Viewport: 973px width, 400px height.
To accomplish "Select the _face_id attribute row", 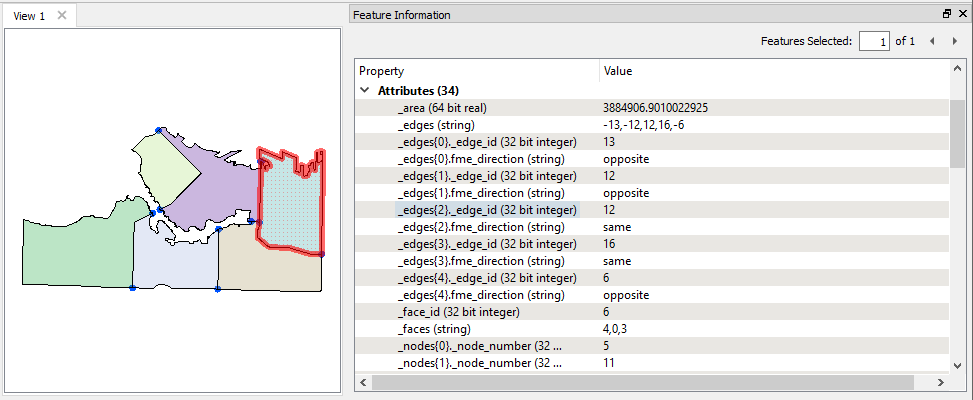I will (x=652, y=311).
